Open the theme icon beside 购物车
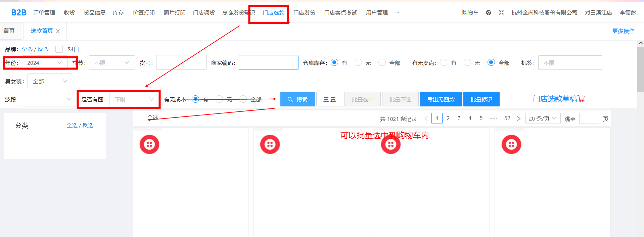 (x=489, y=13)
